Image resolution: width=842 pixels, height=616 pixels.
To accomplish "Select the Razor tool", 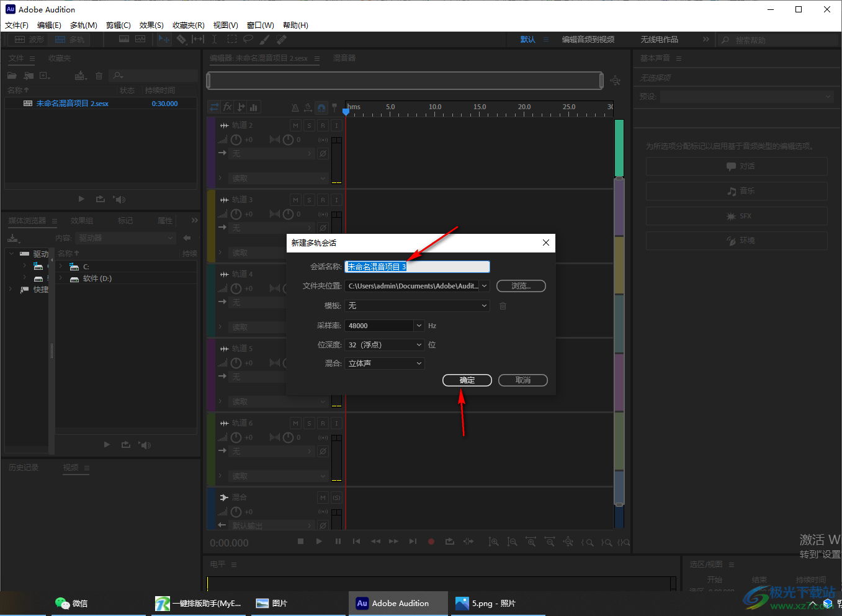I will pos(181,39).
